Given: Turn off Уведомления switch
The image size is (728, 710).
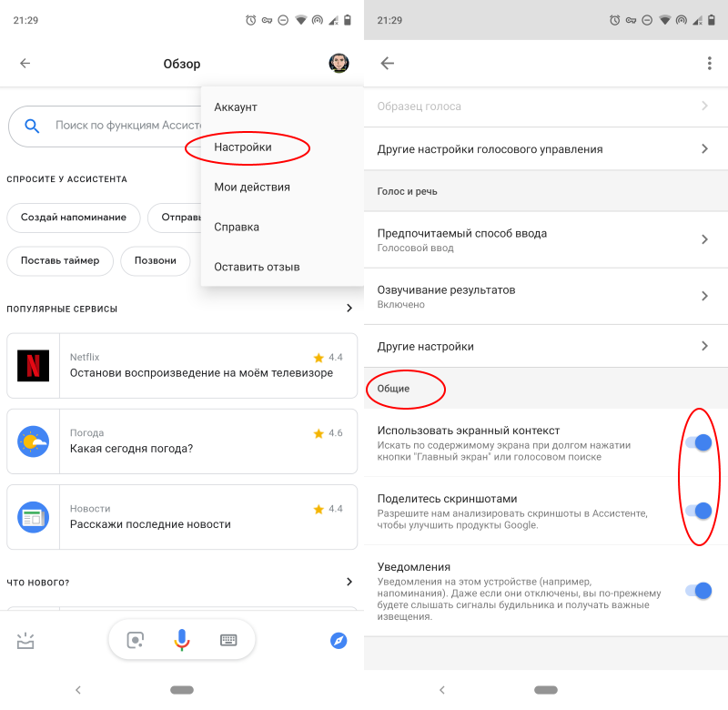Looking at the screenshot, I should pyautogui.click(x=699, y=591).
